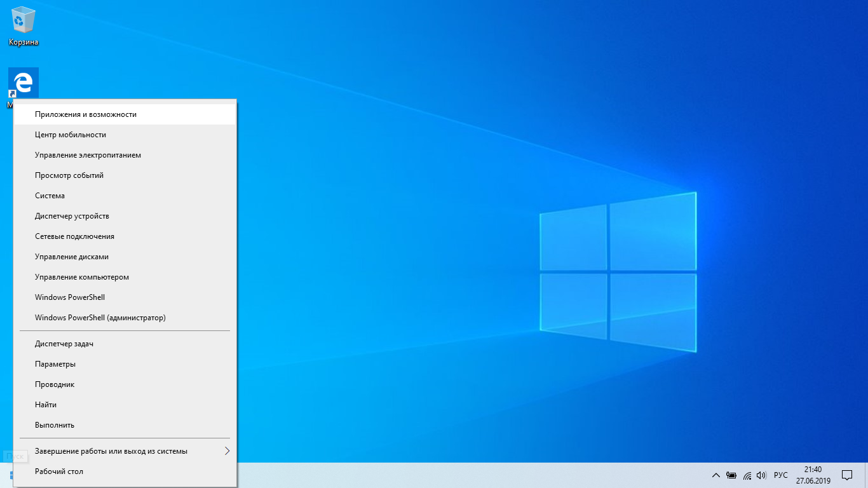Open Приложения и возможности
The width and height of the screenshot is (868, 488).
coord(125,114)
